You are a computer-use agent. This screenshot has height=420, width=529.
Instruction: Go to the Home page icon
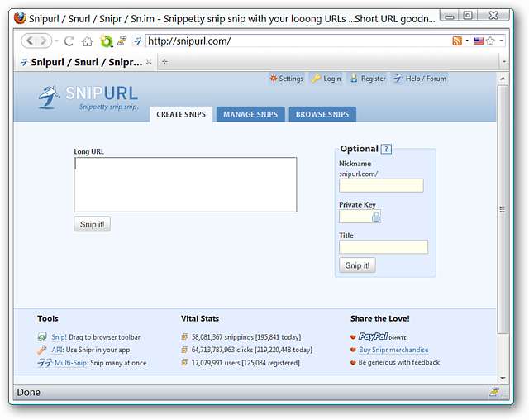point(87,41)
